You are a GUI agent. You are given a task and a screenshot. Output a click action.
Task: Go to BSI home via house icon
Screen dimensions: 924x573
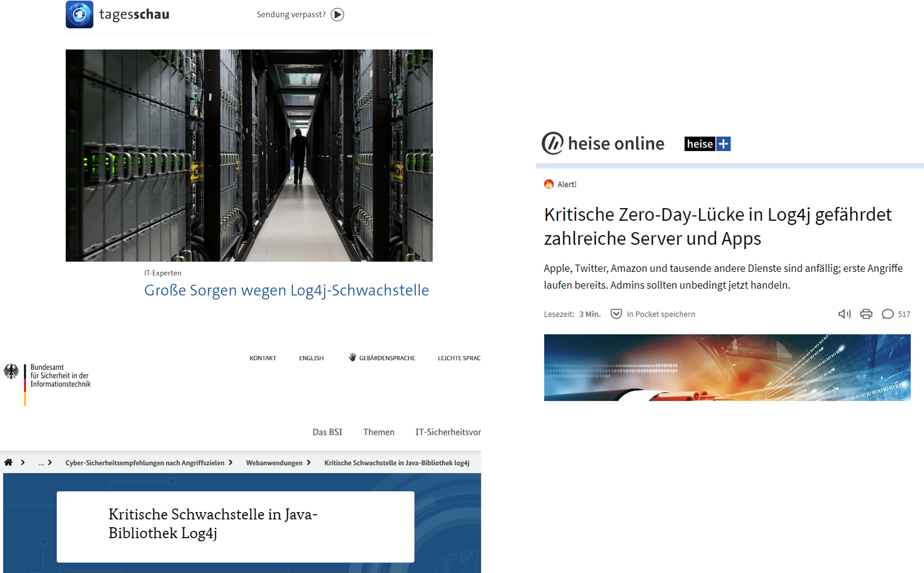point(8,462)
